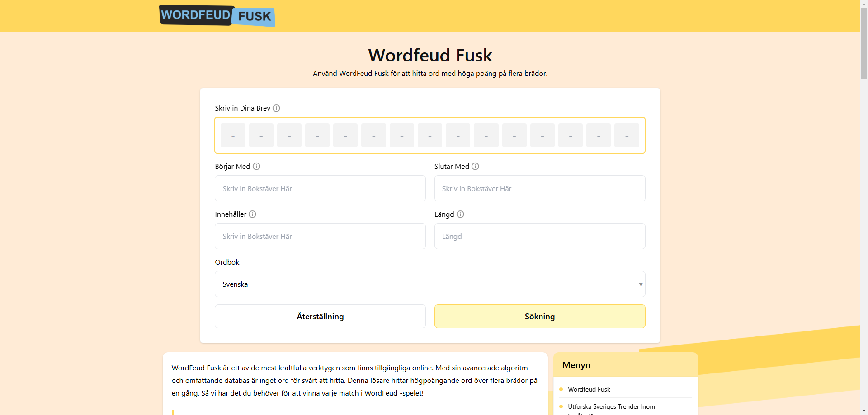Image resolution: width=868 pixels, height=415 pixels.
Task: Select the first letter tile box
Action: coord(233,135)
